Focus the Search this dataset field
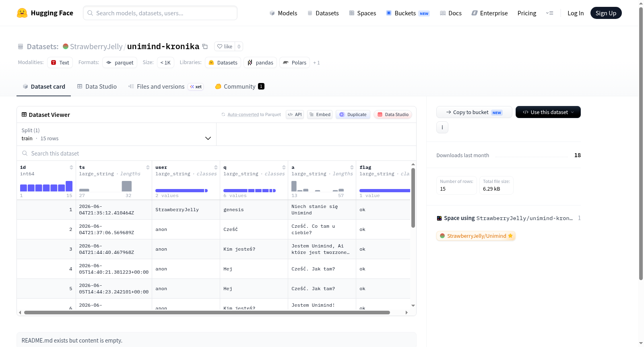Viewport: 644px width, 347px height. click(x=217, y=154)
